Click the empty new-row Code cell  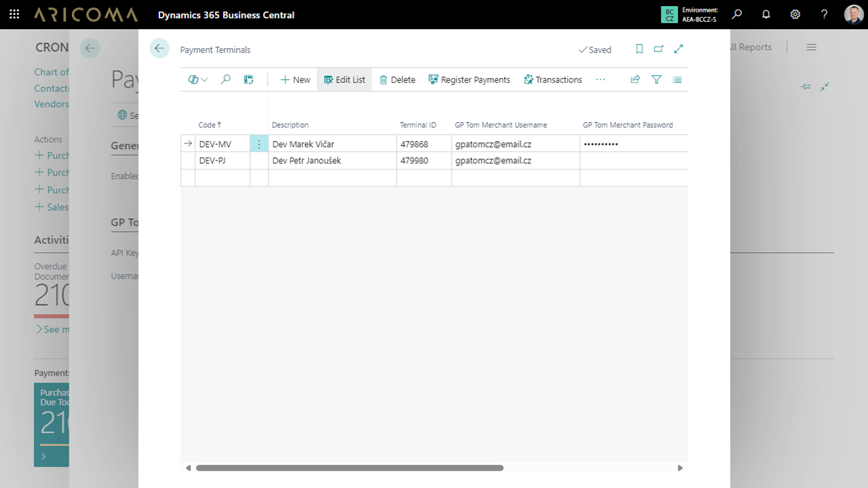[222, 178]
